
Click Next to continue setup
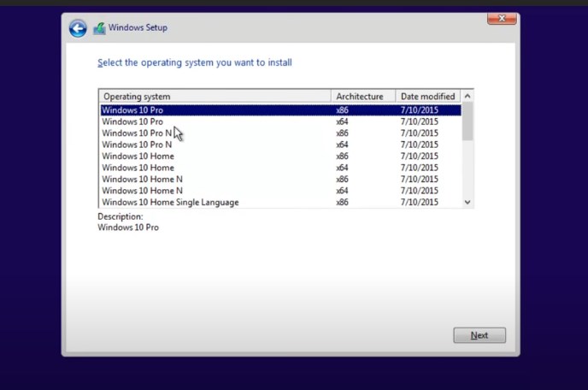coord(479,335)
